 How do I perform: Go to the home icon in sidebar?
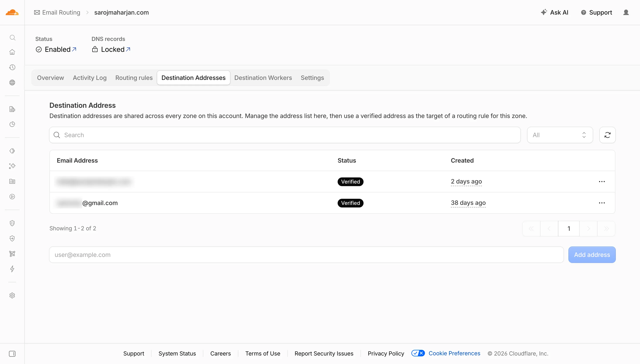point(12,52)
